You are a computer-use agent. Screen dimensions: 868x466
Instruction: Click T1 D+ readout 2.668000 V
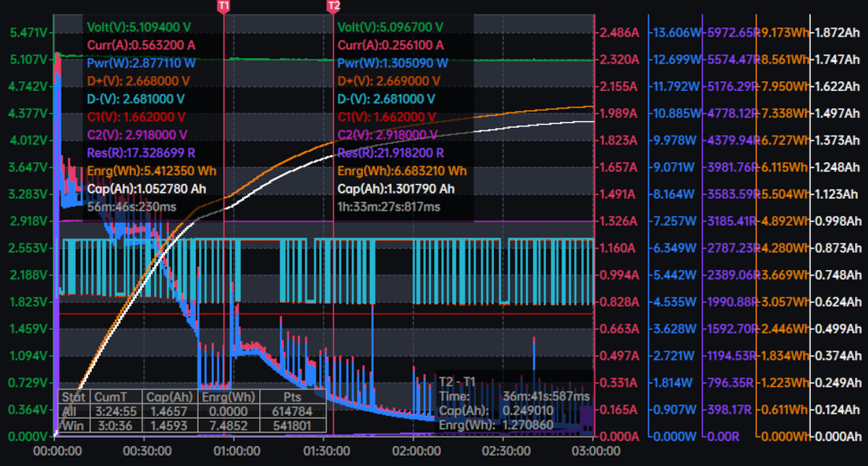[x=136, y=81]
